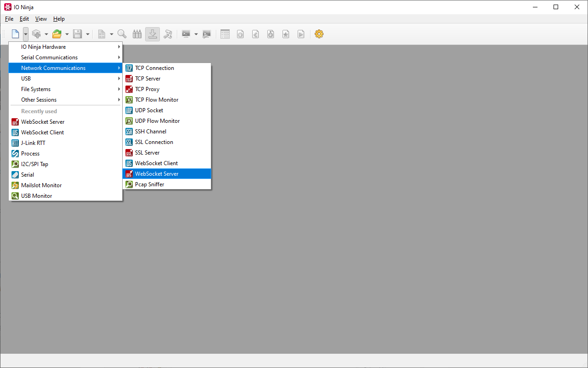Screen dimensions: 588x368
Task: Select Network Communications menu entry
Action: click(x=66, y=68)
